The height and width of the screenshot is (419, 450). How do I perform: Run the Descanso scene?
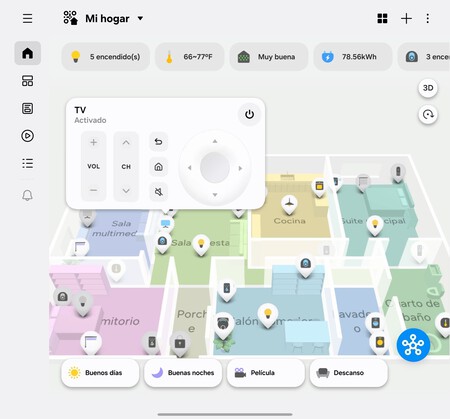(349, 373)
